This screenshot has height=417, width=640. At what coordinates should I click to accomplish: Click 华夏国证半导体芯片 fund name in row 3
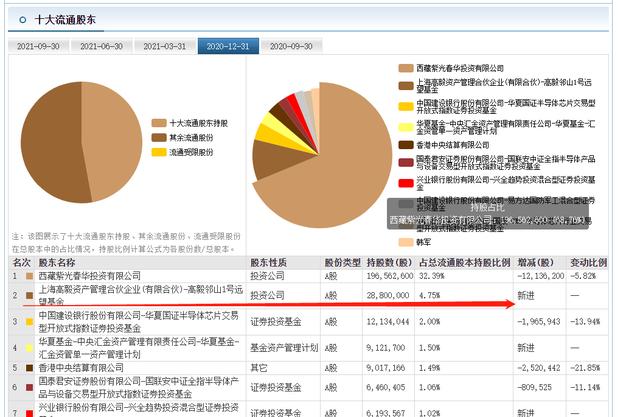click(x=138, y=322)
